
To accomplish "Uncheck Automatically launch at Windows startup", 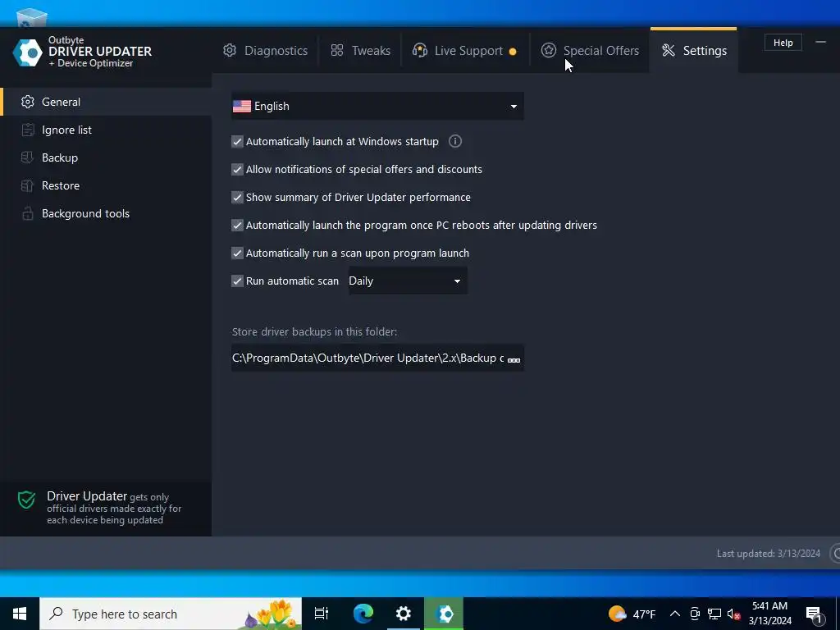I will pos(237,141).
